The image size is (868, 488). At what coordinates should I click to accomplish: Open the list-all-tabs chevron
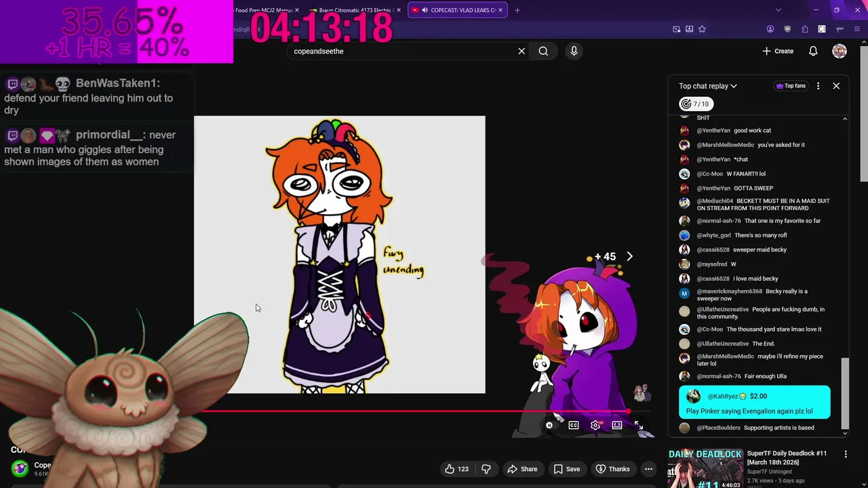[778, 10]
